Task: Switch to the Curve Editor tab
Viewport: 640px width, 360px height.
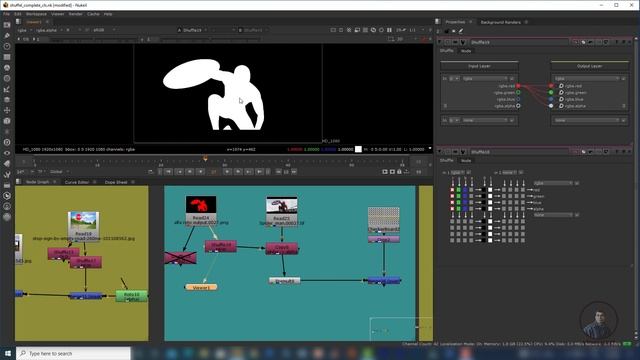Action: (77, 182)
